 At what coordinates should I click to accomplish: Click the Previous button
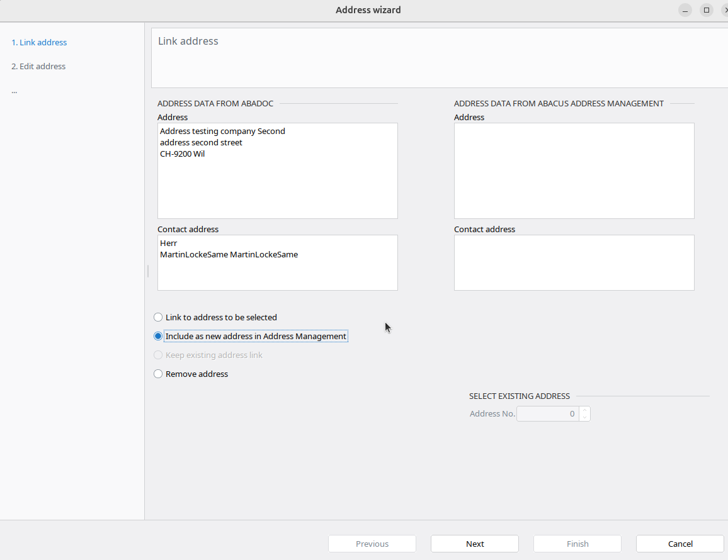click(x=372, y=544)
